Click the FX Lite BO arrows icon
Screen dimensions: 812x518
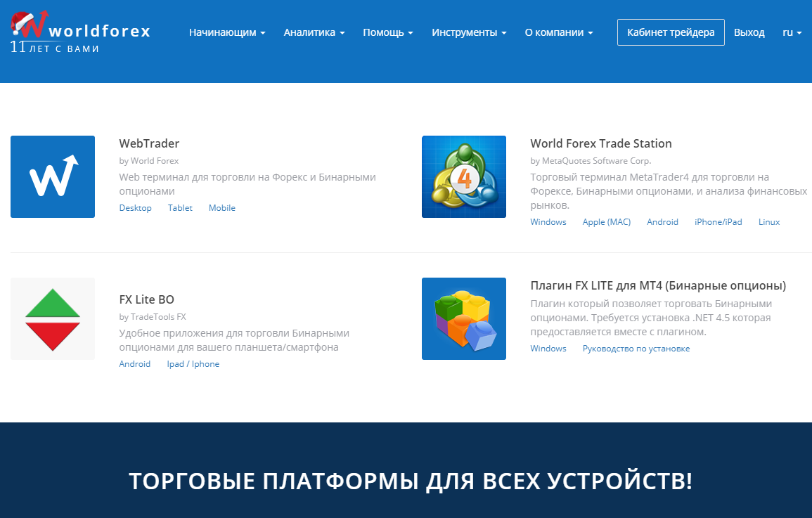(53, 318)
